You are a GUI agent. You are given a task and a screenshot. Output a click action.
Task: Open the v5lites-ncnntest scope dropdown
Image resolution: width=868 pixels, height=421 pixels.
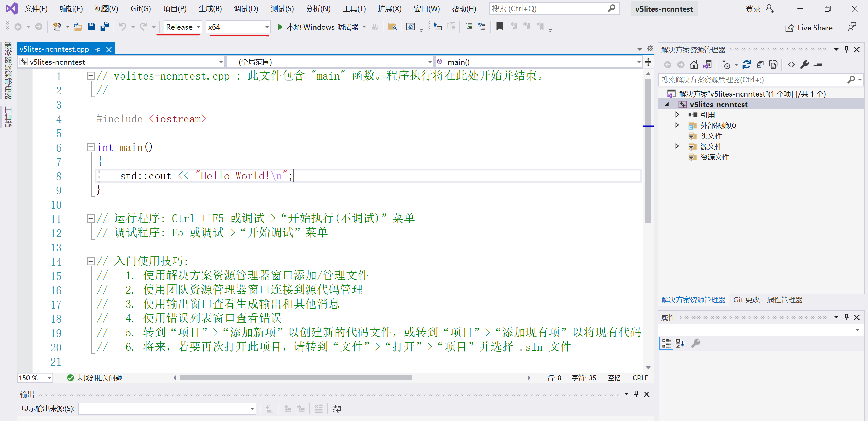coord(122,62)
